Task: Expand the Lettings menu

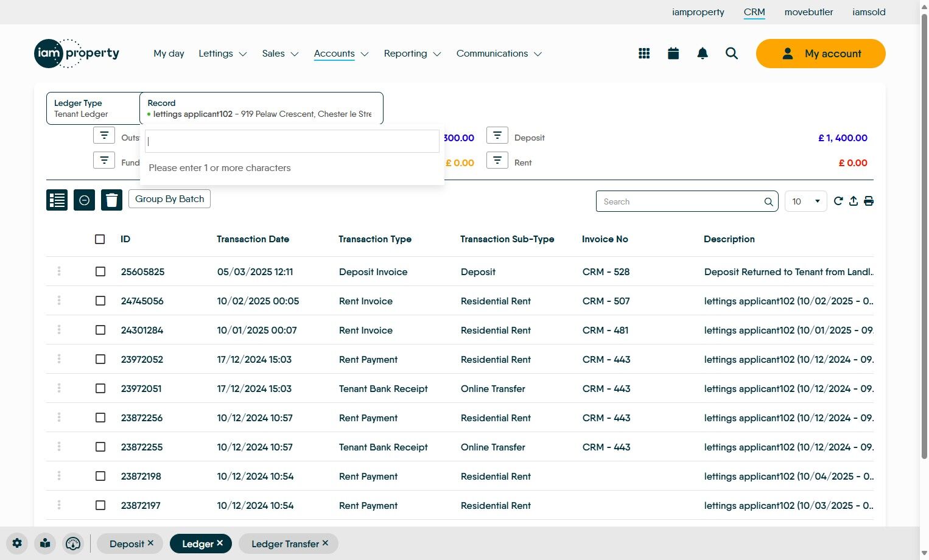Action: click(223, 54)
